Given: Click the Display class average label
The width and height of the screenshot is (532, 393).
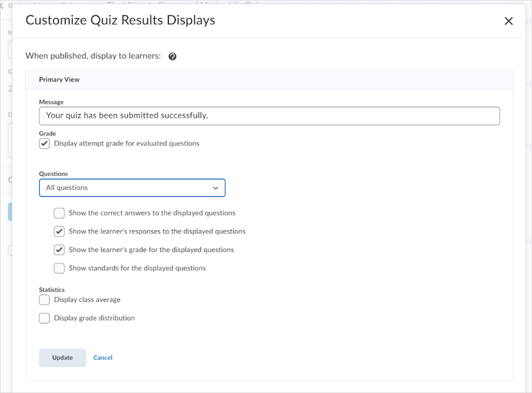Looking at the screenshot, I should pos(87,300).
